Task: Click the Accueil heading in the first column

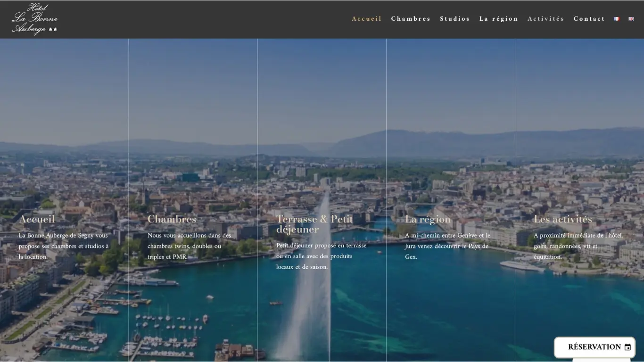Action: (x=37, y=219)
